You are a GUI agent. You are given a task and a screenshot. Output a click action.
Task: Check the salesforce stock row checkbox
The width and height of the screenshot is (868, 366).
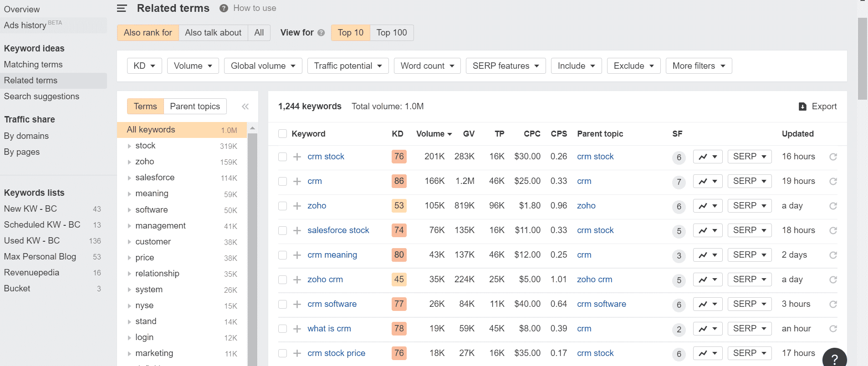tap(282, 230)
